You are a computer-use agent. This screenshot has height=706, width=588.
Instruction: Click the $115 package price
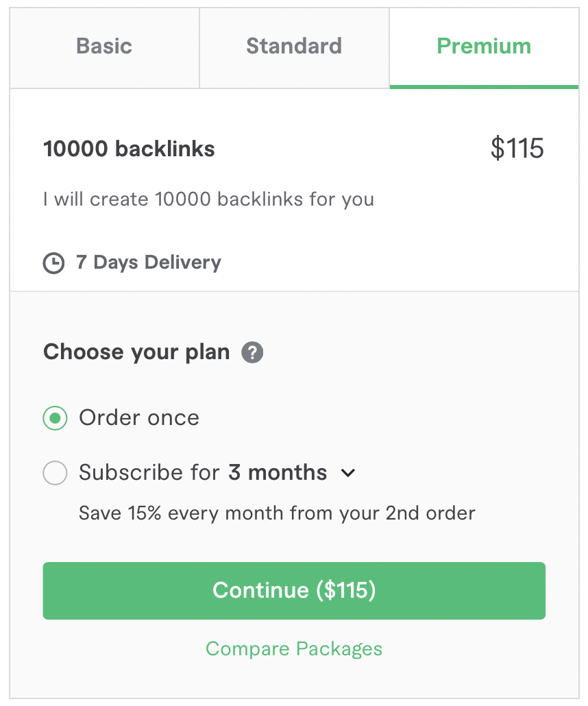[517, 149]
